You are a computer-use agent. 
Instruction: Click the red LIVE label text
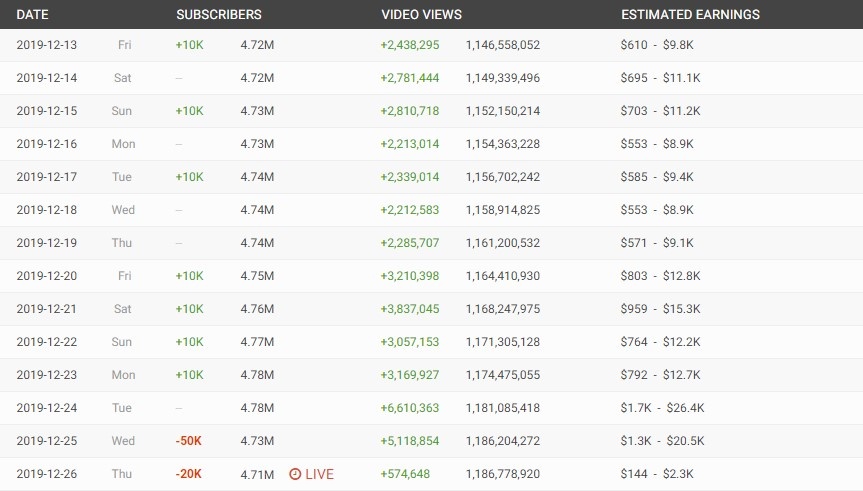[x=319, y=474]
